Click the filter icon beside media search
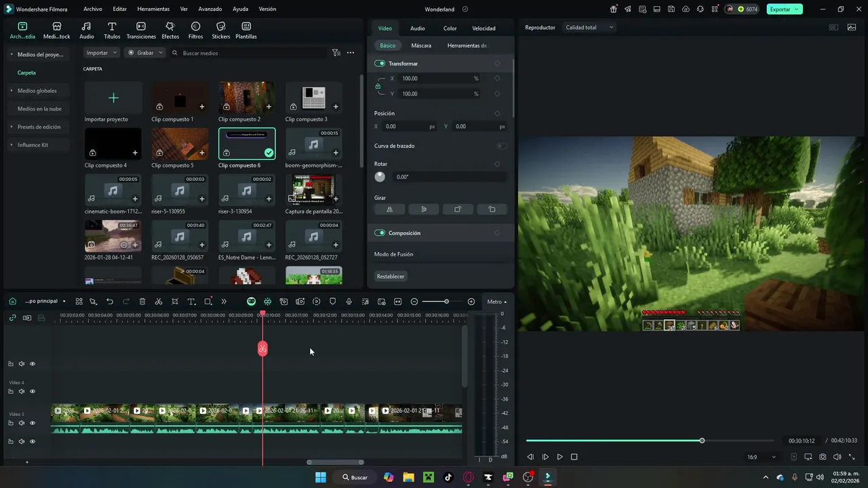The height and width of the screenshot is (488, 868). pyautogui.click(x=336, y=53)
